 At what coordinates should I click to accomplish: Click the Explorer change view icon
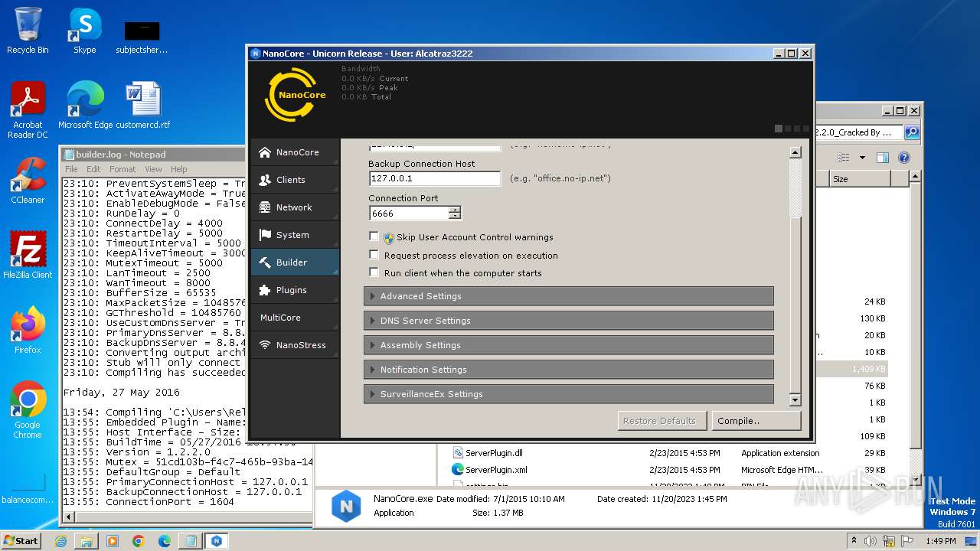[844, 158]
